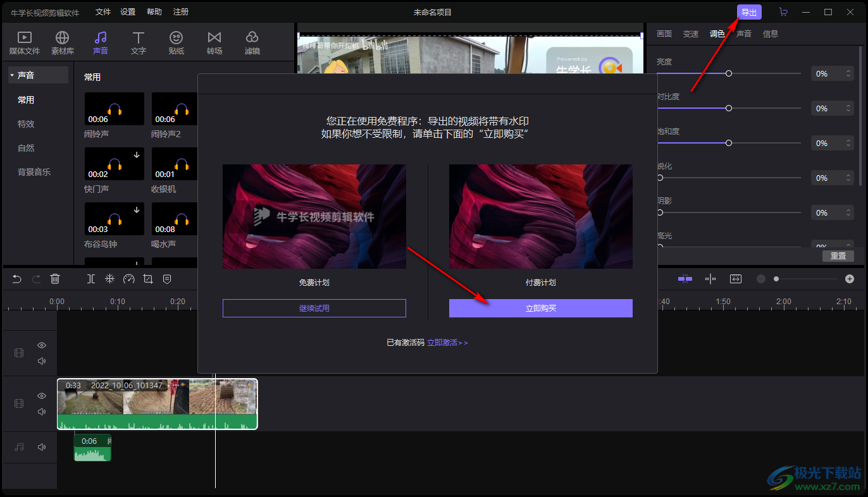Add a marker with the marker icon

(x=167, y=279)
